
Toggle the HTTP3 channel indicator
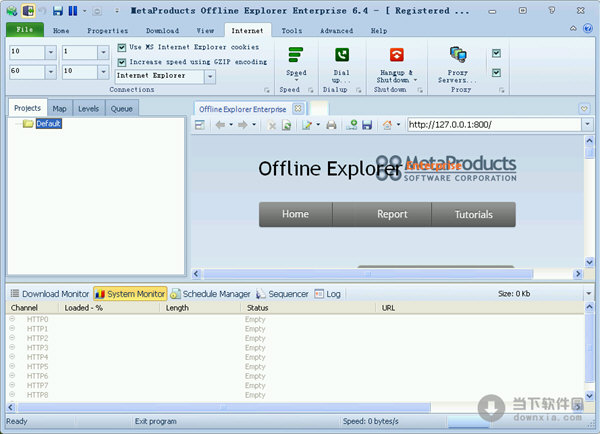point(12,347)
